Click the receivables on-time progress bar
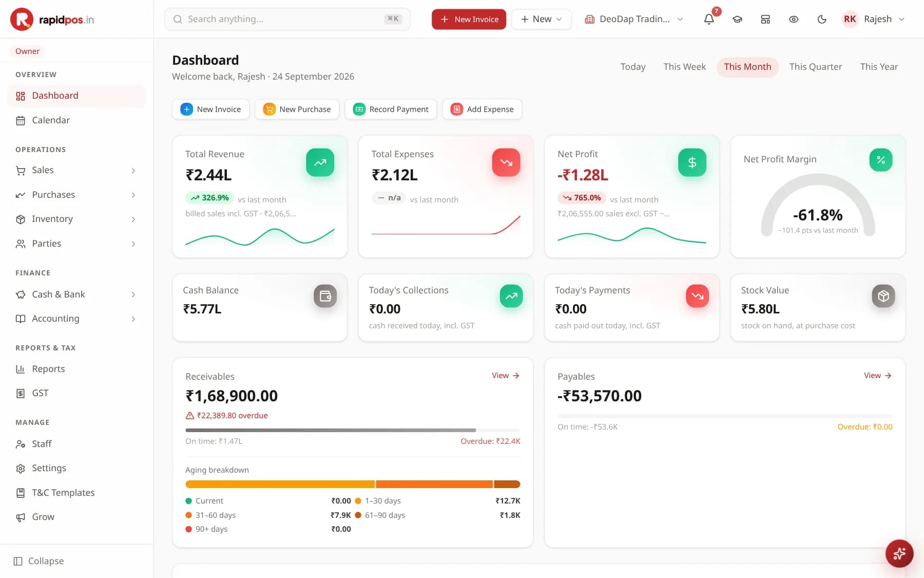The width and height of the screenshot is (924, 578). click(331, 430)
